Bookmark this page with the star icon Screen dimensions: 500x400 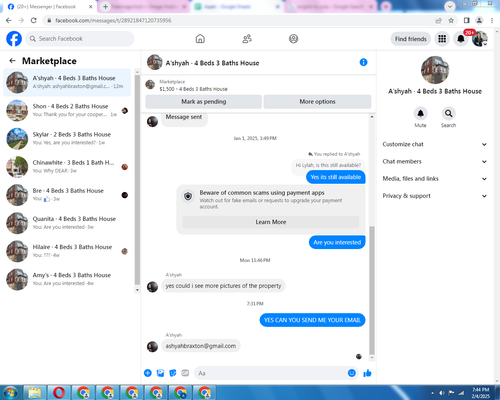[x=451, y=20]
